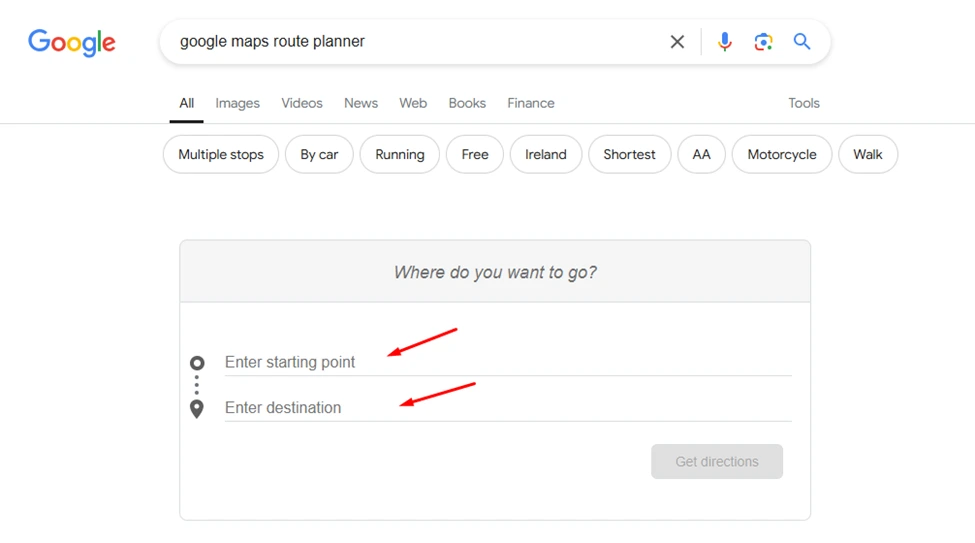Select the Motorcycle chip

point(782,154)
